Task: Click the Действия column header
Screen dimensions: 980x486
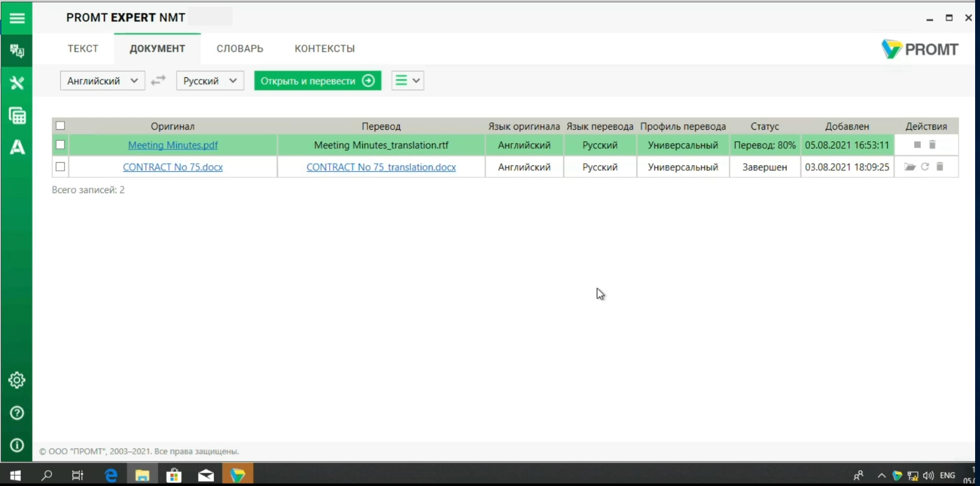Action: [x=926, y=126]
